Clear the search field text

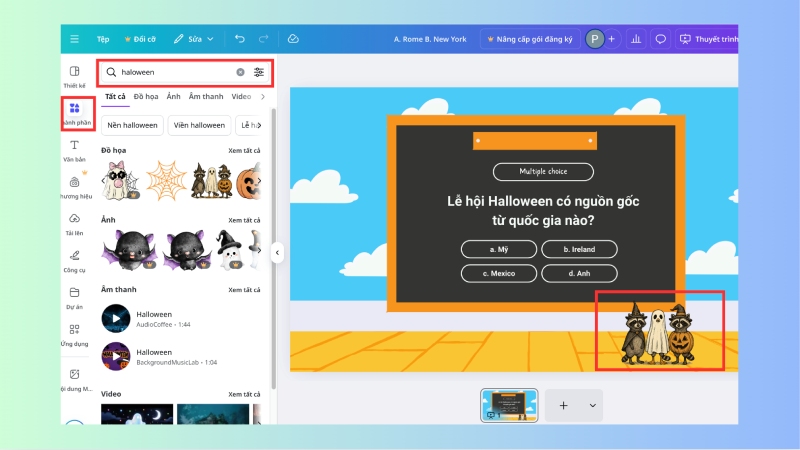(x=240, y=72)
